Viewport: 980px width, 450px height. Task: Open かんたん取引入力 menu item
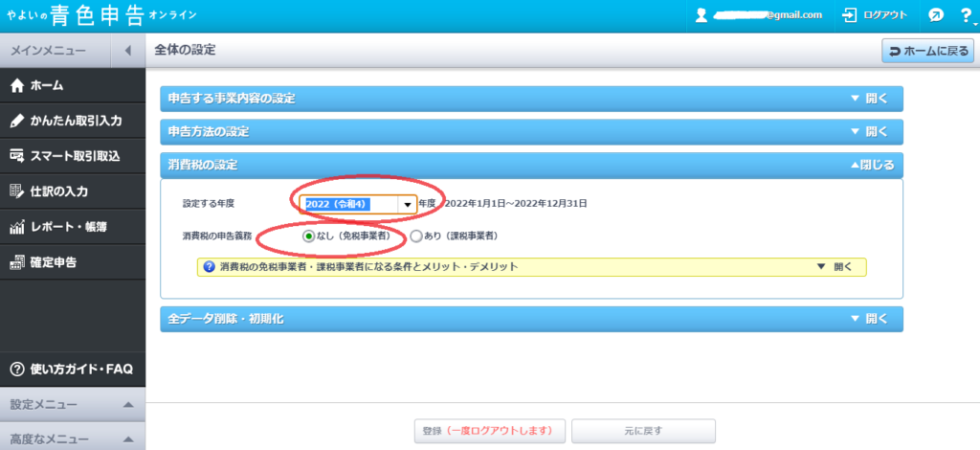tap(73, 122)
